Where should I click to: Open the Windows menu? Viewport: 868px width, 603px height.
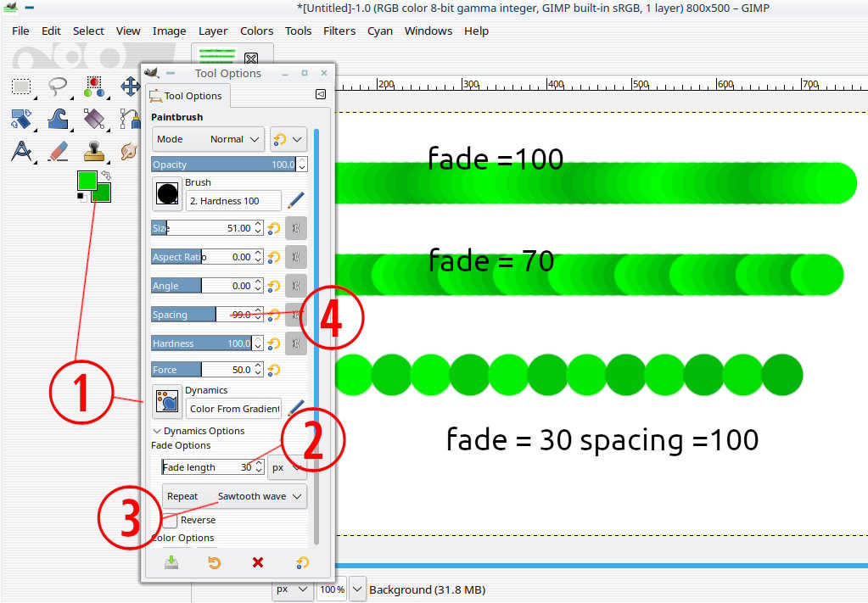tap(428, 31)
